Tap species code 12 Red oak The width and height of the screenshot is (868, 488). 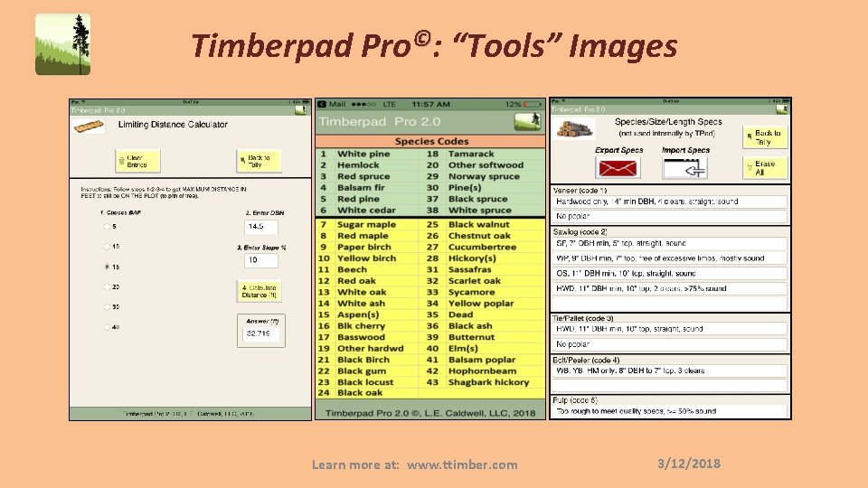367,281
